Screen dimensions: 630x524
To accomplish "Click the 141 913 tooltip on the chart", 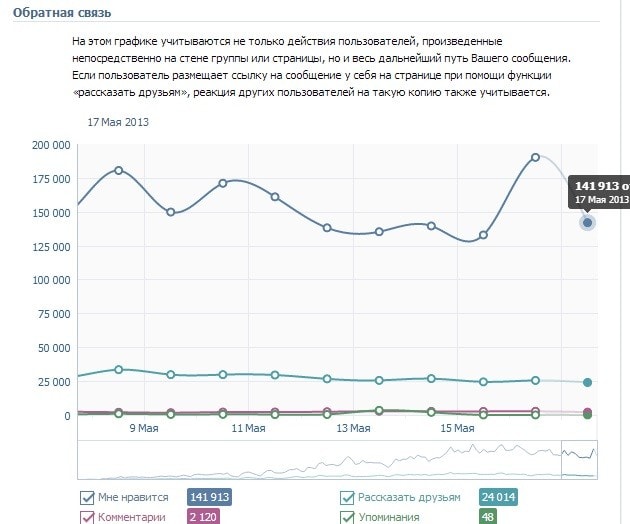I will [x=599, y=192].
